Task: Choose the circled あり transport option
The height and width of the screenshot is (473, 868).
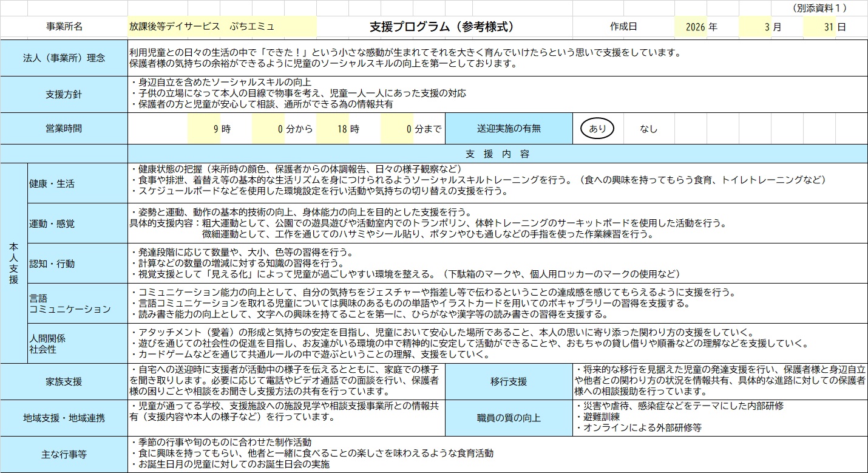Action: (x=597, y=129)
